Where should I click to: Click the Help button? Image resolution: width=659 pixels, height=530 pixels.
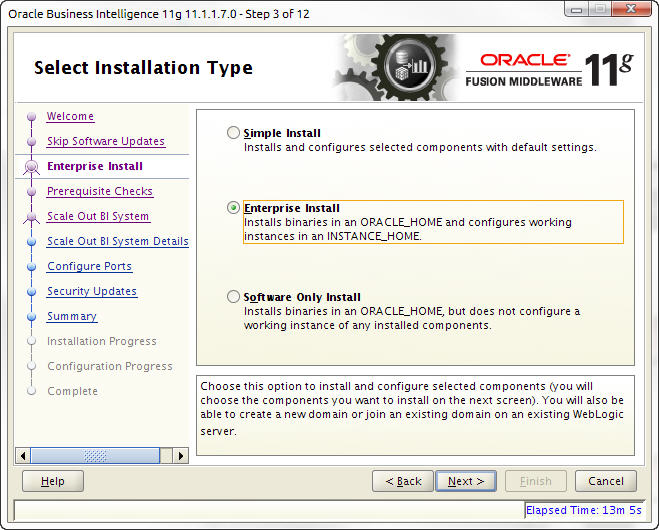coord(53,481)
